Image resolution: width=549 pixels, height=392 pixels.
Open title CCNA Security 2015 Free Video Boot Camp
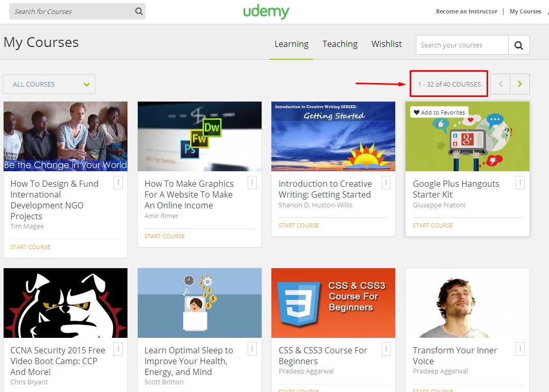(58, 361)
